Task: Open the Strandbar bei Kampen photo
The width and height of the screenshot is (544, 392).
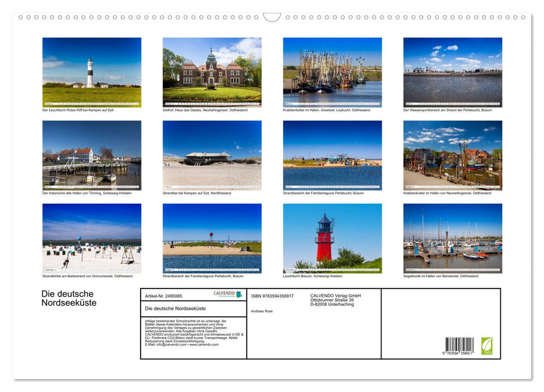Action: [x=212, y=155]
